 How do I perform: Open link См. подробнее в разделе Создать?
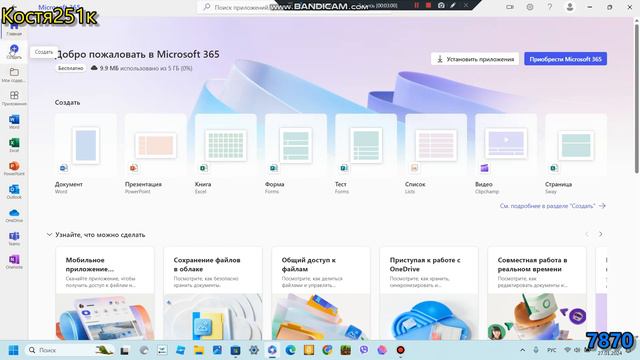[552, 206]
